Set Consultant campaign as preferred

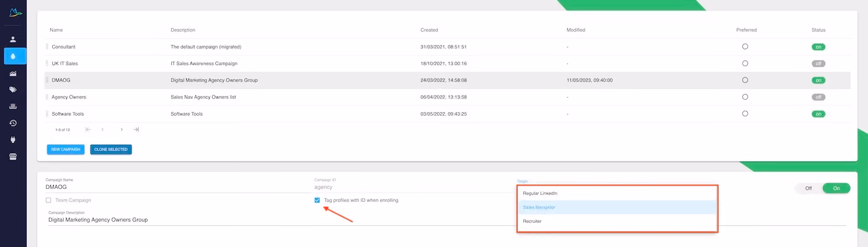tap(745, 46)
